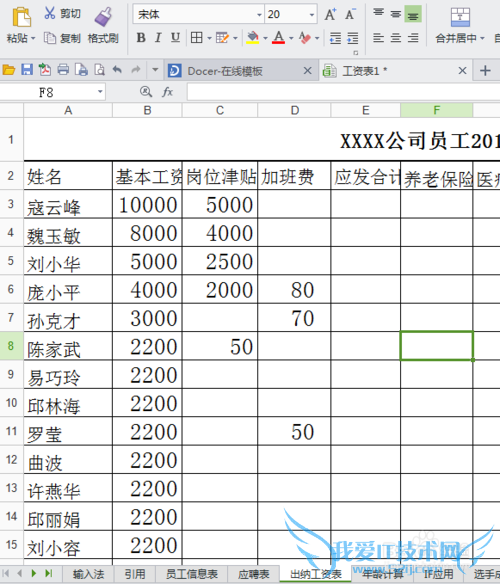The width and height of the screenshot is (500, 584).
Task: Select the Format Painter (格式刷) brush
Action: click(103, 17)
